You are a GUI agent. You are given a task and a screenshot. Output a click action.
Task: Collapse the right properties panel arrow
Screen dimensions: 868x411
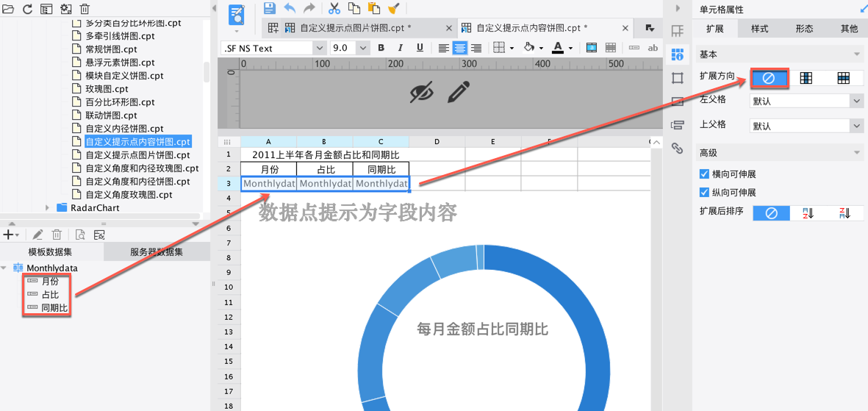677,8
